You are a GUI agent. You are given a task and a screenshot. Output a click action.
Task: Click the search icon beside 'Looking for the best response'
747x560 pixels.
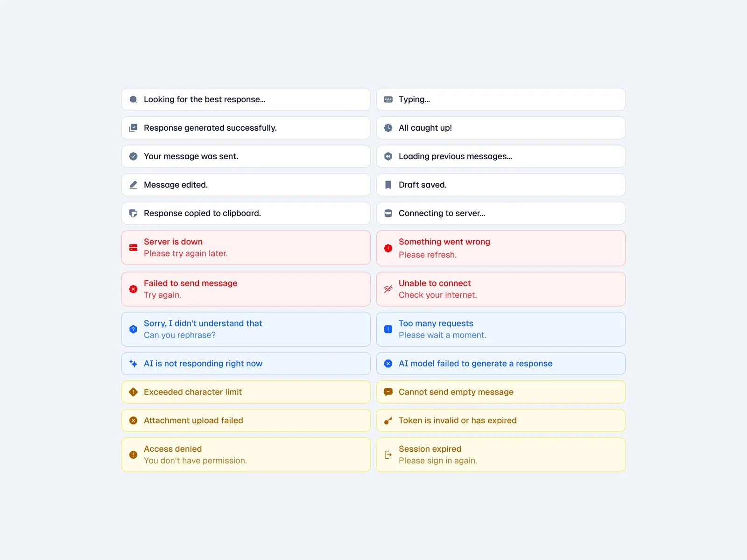click(133, 99)
